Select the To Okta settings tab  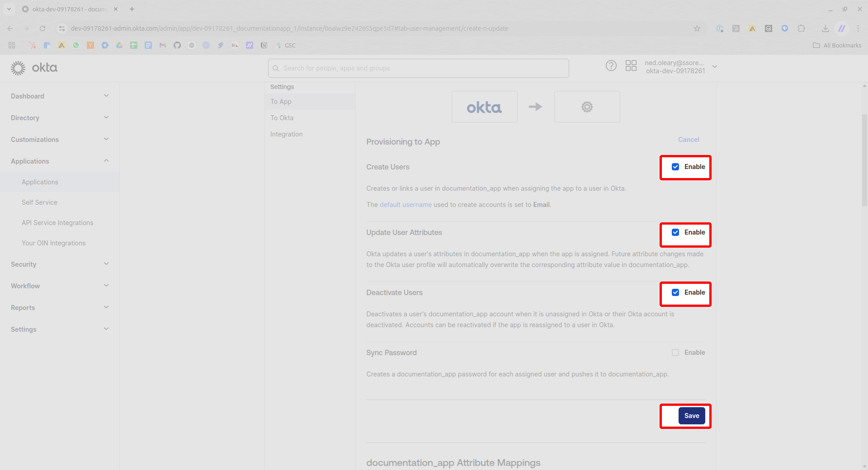tap(282, 118)
